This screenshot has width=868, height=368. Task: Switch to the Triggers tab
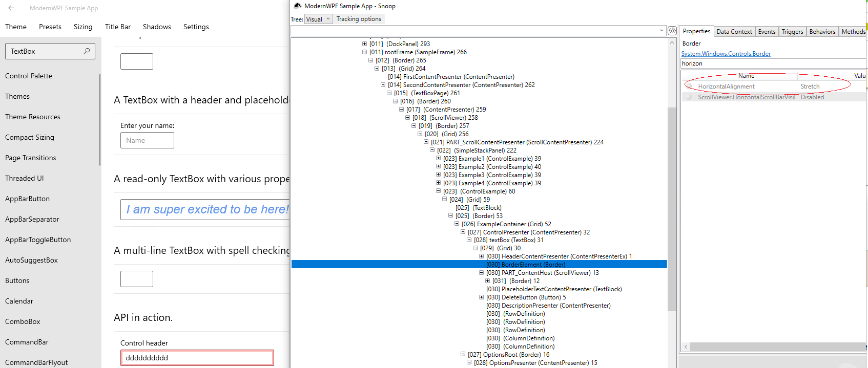[792, 32]
